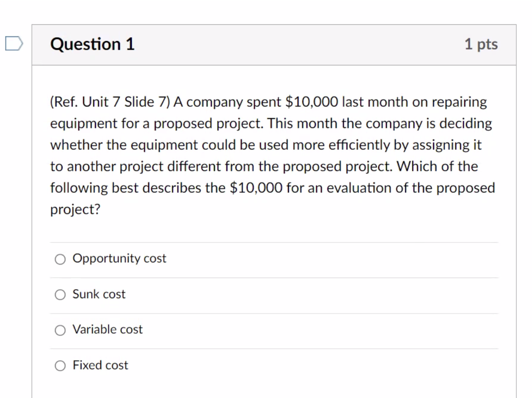Click the Sunk cost answer text
Image resolution: width=532 pixels, height=398 pixels.
pos(98,294)
